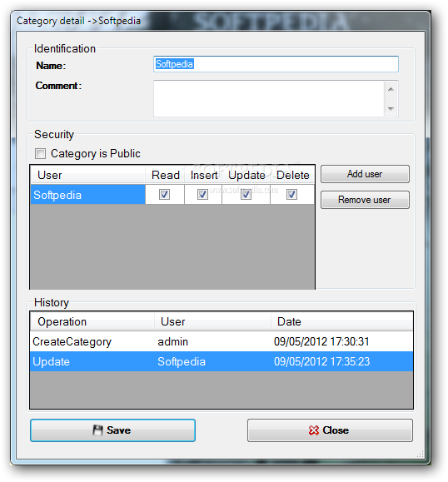
Task: Uncheck Delete permission for Softpedia
Action: (291, 194)
